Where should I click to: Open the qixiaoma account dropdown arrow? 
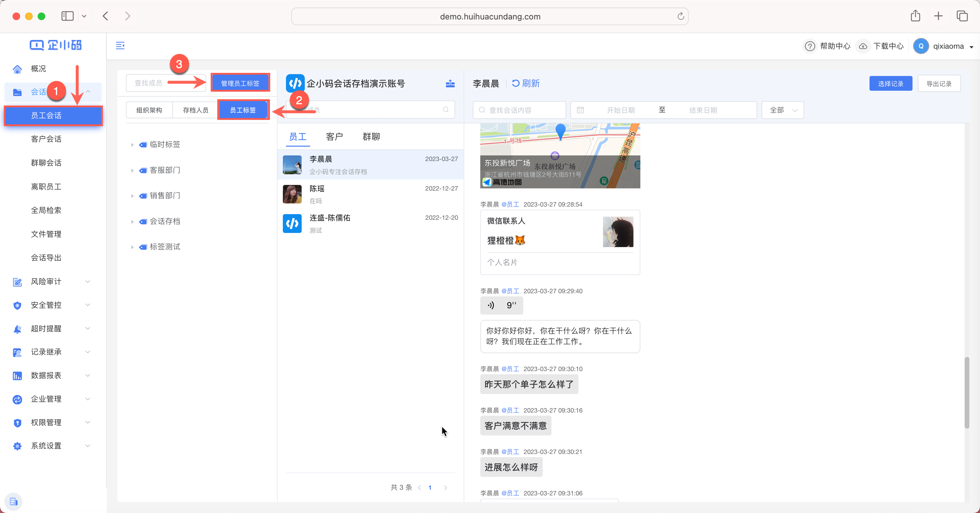[971, 47]
